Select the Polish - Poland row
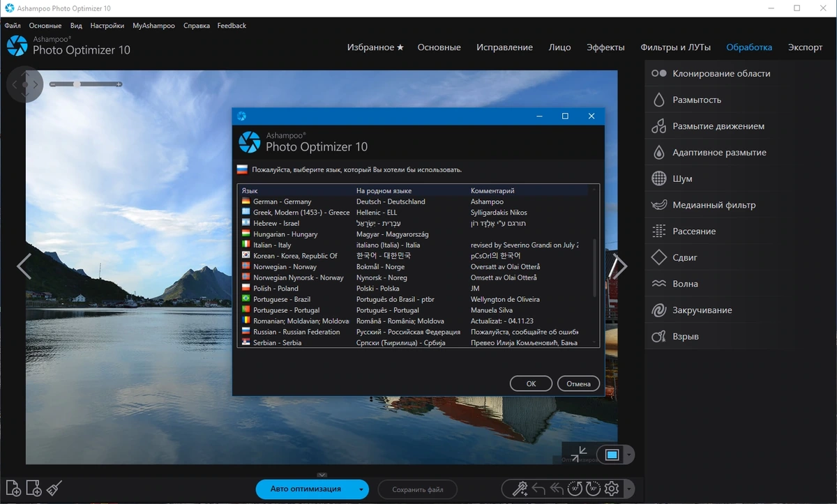837x504 pixels. (x=415, y=288)
